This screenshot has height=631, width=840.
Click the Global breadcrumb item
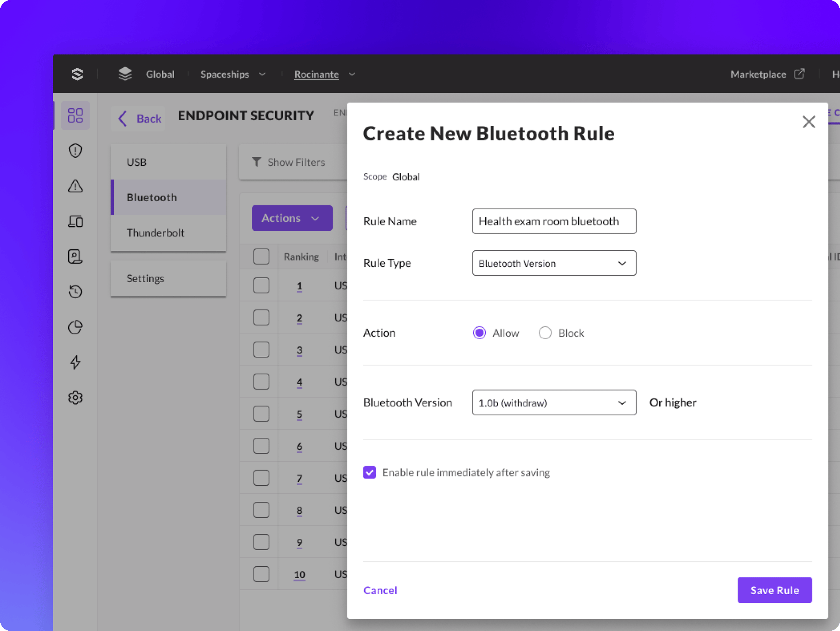[x=160, y=74]
